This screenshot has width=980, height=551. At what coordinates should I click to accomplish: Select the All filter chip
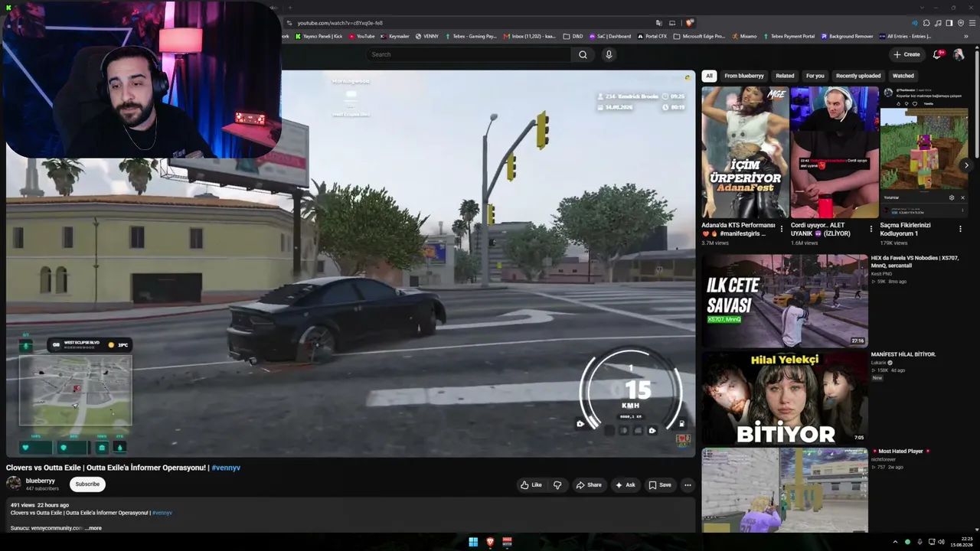(710, 76)
